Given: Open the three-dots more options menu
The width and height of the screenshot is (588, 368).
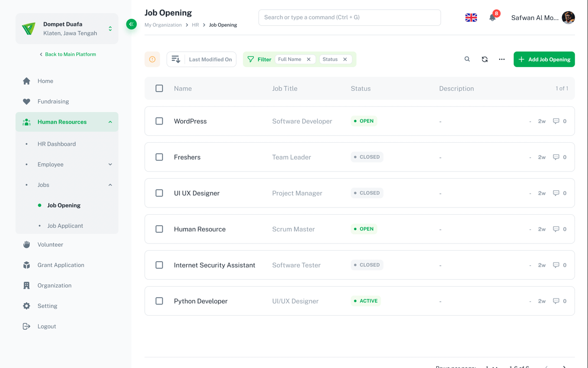Looking at the screenshot, I should pos(502,59).
